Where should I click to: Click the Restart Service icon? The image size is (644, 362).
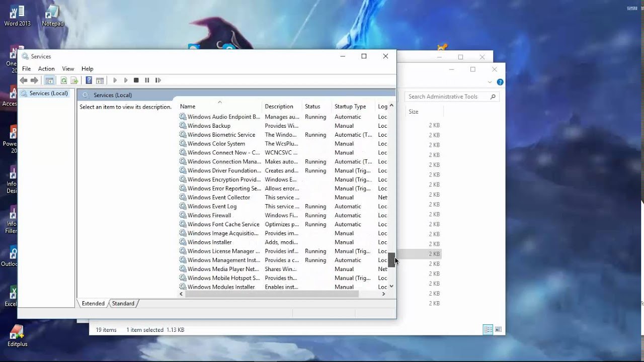tap(158, 80)
